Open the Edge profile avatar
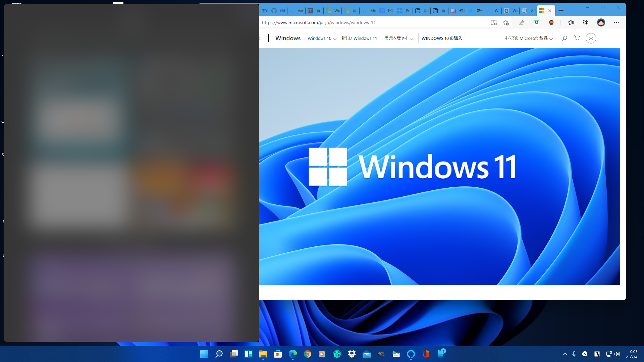This screenshot has width=644, height=362. click(x=601, y=22)
